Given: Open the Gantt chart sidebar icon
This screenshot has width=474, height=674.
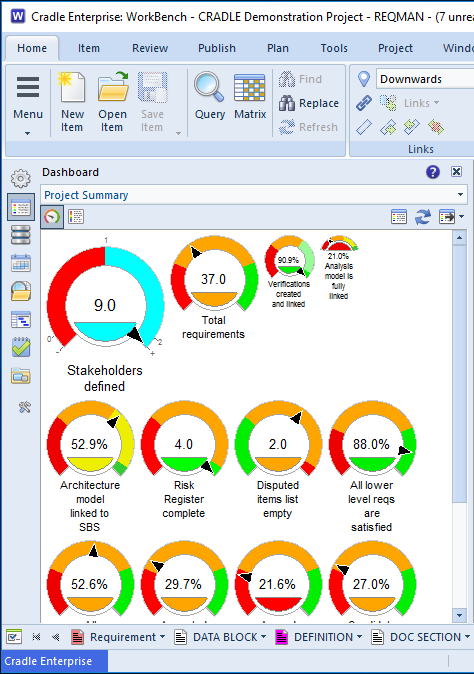Looking at the screenshot, I should (21, 319).
